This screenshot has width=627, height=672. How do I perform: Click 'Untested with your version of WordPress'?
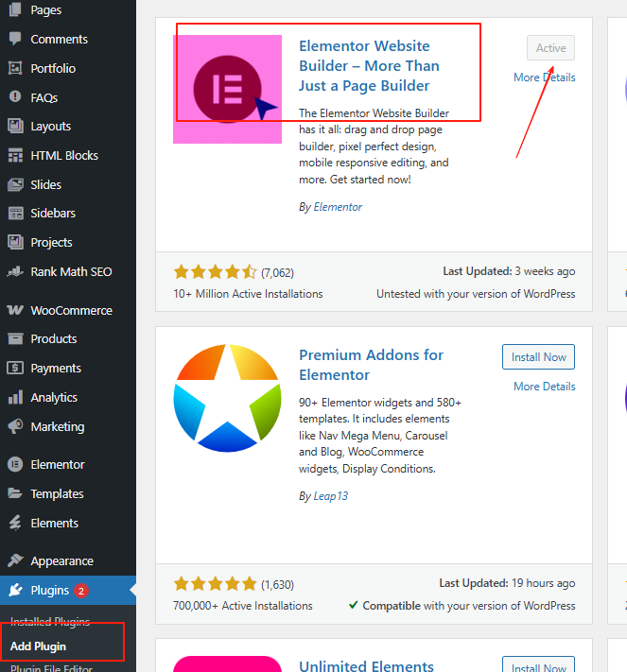(x=476, y=294)
